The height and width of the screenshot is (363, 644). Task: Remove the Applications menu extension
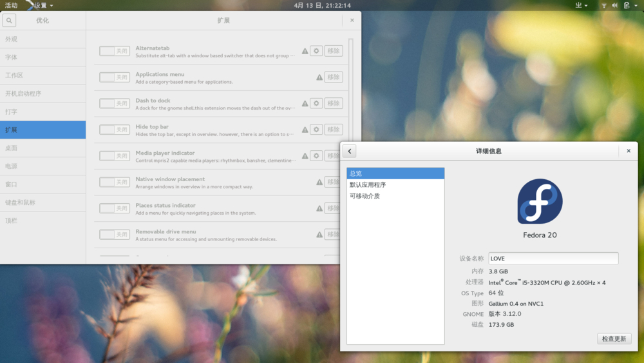tap(334, 77)
